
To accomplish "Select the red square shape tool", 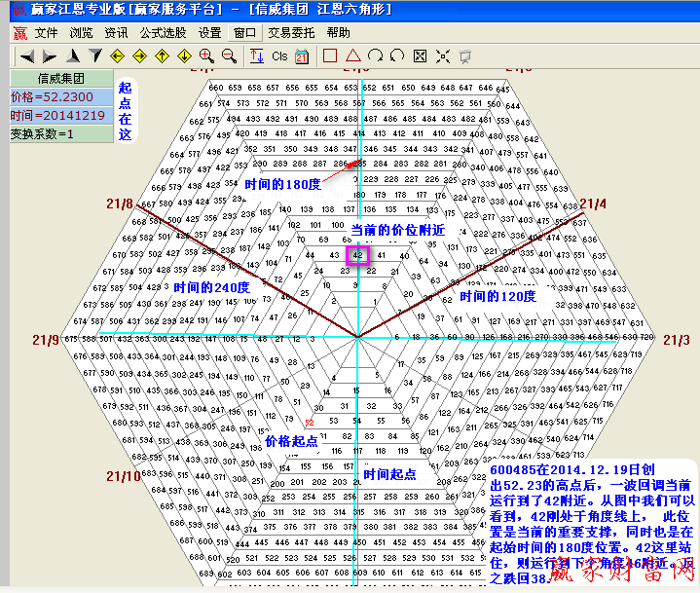I will point(330,56).
